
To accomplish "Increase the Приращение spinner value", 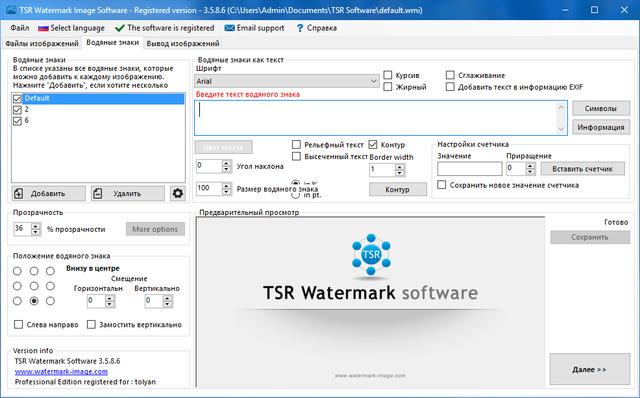I will pos(530,166).
